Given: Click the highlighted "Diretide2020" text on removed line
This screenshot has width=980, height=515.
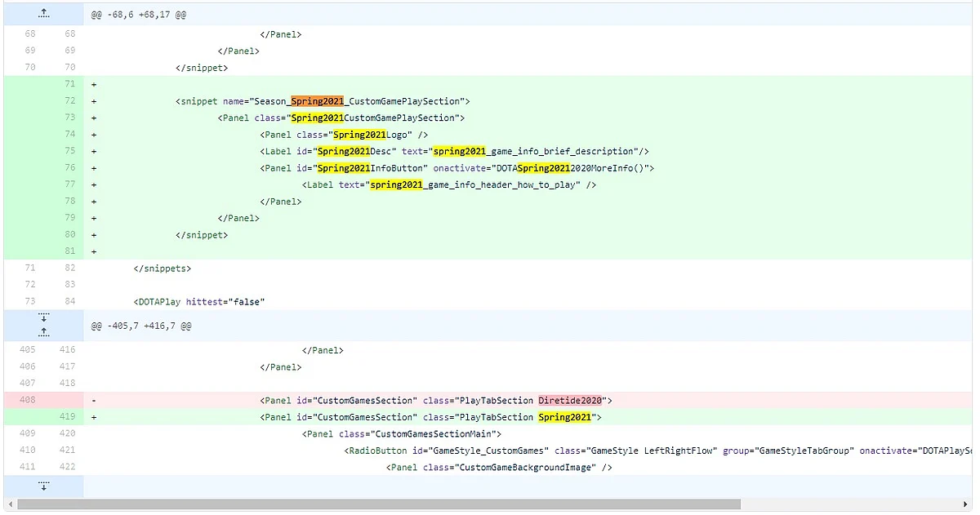Looking at the screenshot, I should click(570, 401).
